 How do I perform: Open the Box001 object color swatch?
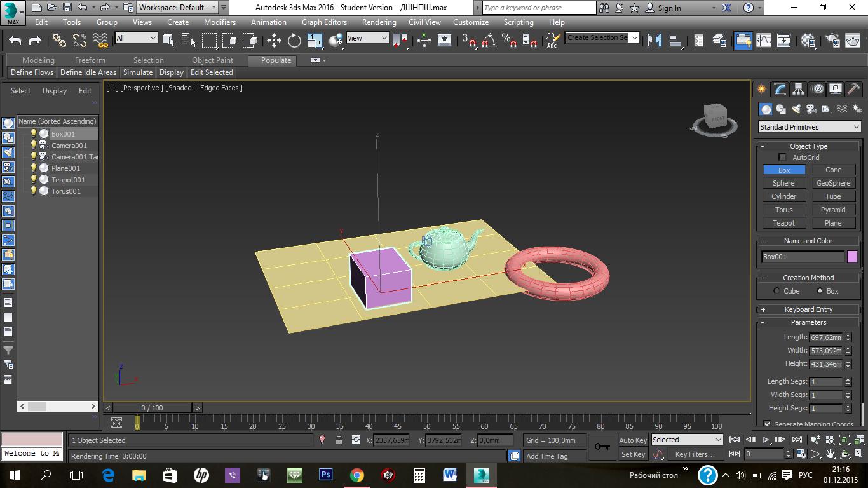[x=852, y=257]
